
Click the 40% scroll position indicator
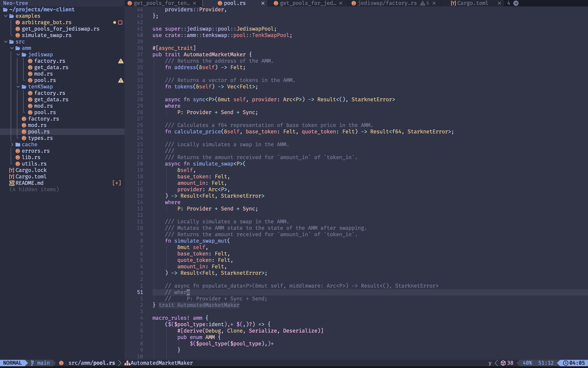pyautogui.click(x=527, y=363)
